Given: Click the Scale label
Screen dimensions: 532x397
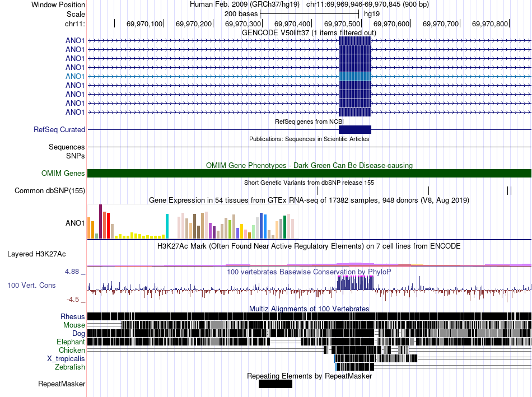Looking at the screenshot, I should point(76,14).
